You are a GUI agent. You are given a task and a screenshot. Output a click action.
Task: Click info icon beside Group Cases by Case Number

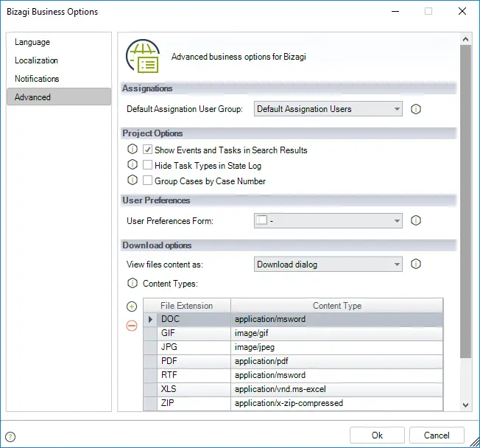tap(133, 180)
